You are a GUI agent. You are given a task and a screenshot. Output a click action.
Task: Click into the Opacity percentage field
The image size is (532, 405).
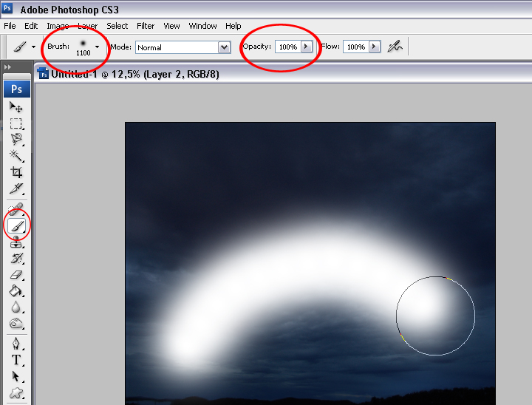coord(287,47)
